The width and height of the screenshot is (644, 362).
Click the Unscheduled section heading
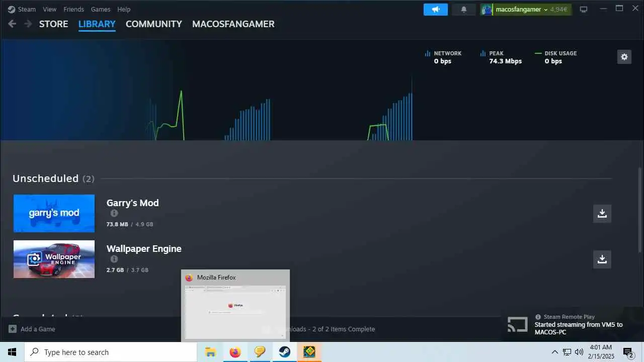click(x=53, y=178)
